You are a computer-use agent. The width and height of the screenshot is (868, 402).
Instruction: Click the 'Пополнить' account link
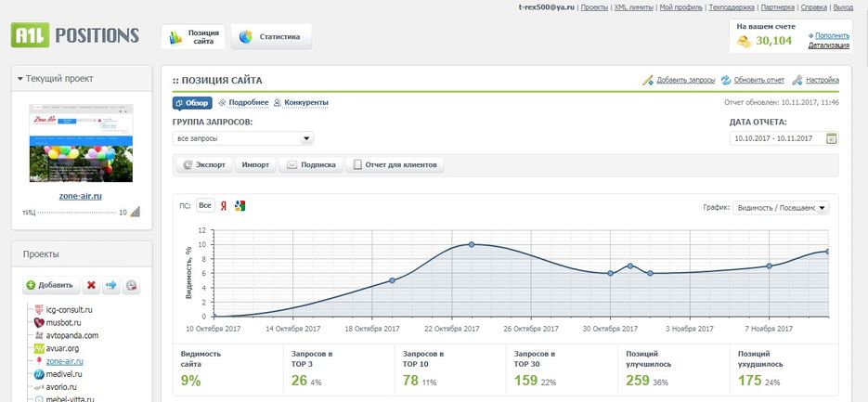(x=832, y=35)
